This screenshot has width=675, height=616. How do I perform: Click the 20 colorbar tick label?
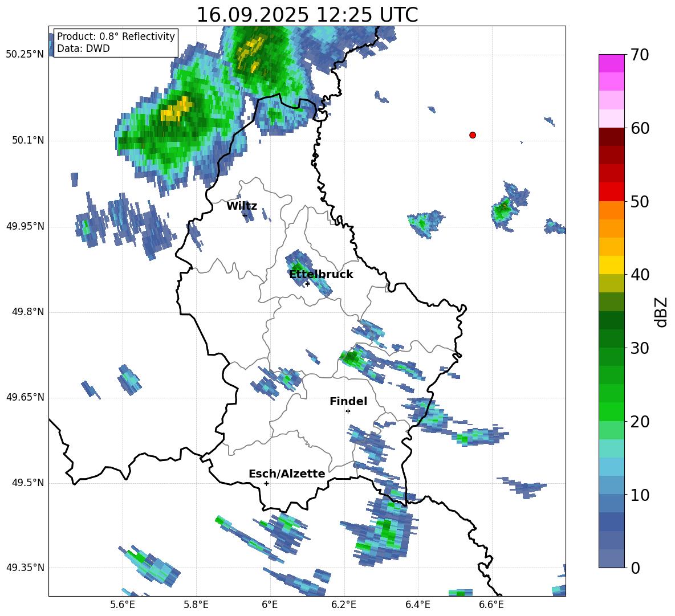[640, 422]
